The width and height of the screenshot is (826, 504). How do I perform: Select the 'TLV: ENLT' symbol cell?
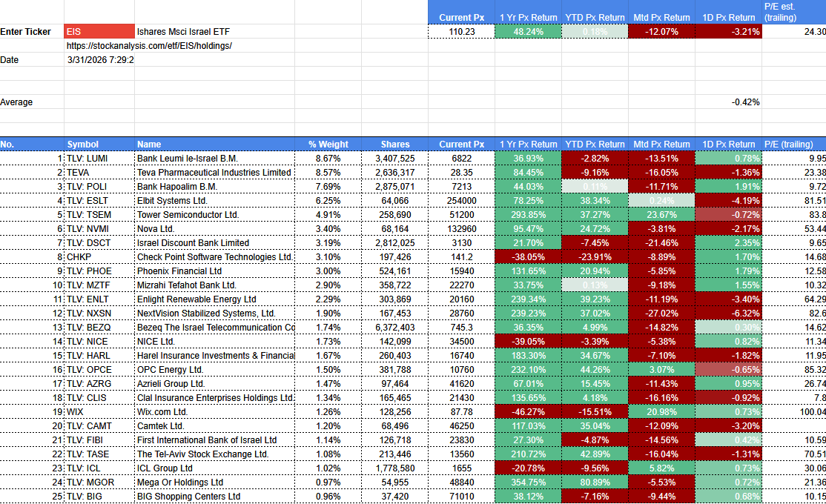coord(99,299)
